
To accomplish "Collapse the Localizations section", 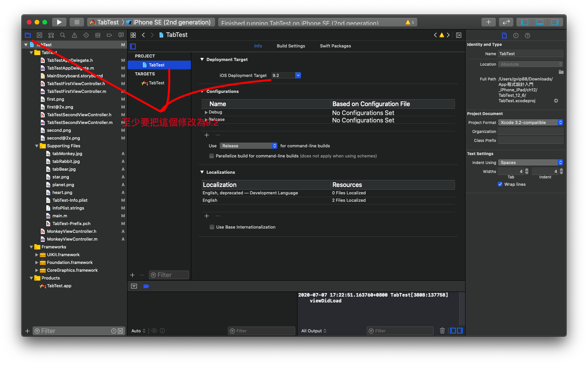I will coord(202,172).
